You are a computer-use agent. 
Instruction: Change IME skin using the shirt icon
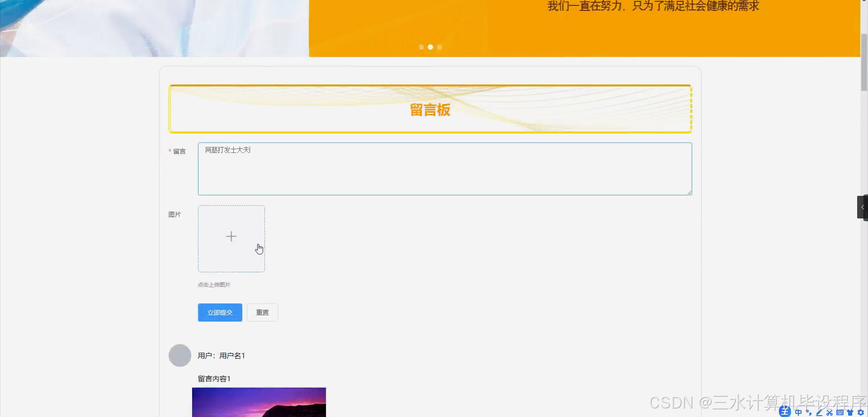(x=851, y=412)
